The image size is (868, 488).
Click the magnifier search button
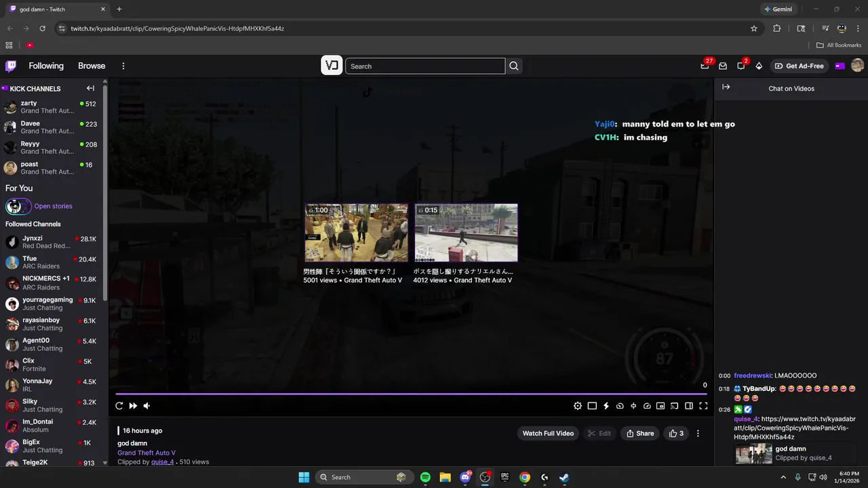(x=514, y=66)
